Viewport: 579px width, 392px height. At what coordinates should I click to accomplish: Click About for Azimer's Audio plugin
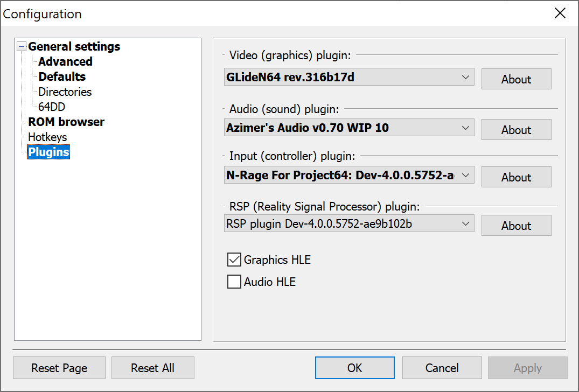pos(515,129)
